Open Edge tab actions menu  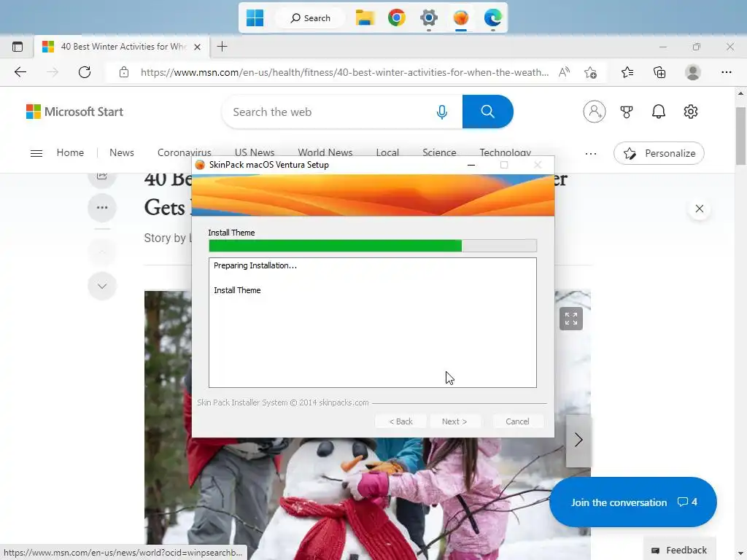(x=18, y=47)
